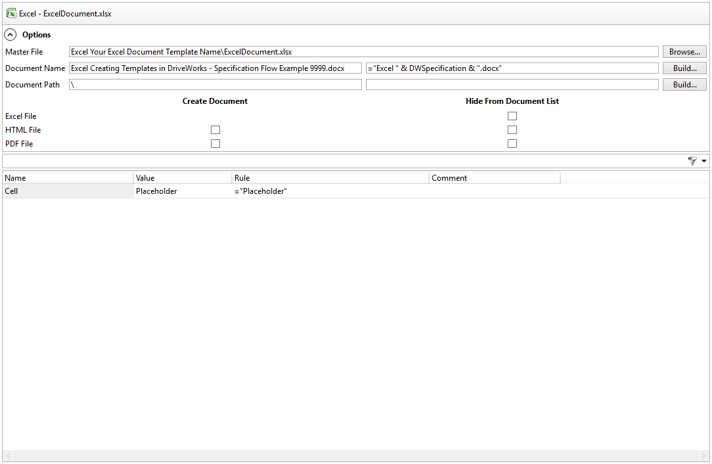Click Build... for the Document Path rule
The image size is (712, 464).
[684, 85]
